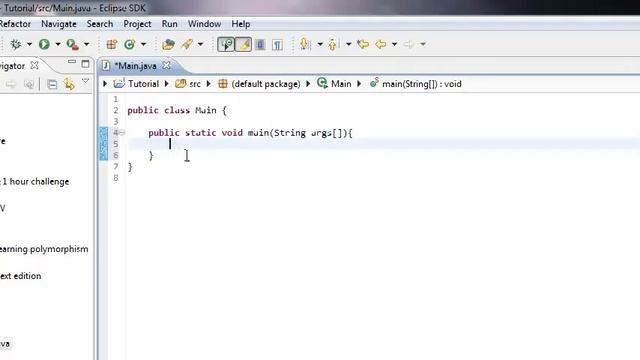
Task: Open the Debug dropdown arrow
Action: [x=29, y=44]
